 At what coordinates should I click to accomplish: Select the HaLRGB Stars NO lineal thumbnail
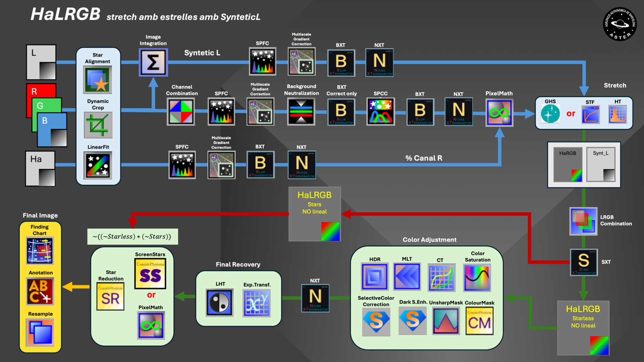(x=315, y=214)
